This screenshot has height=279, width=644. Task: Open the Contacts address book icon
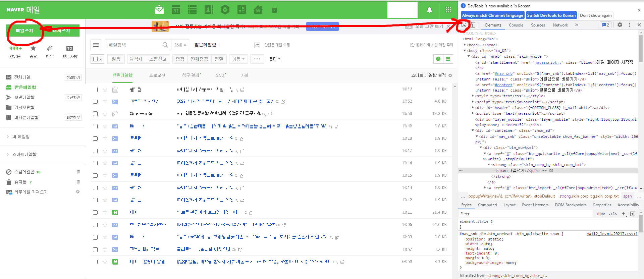209,10
